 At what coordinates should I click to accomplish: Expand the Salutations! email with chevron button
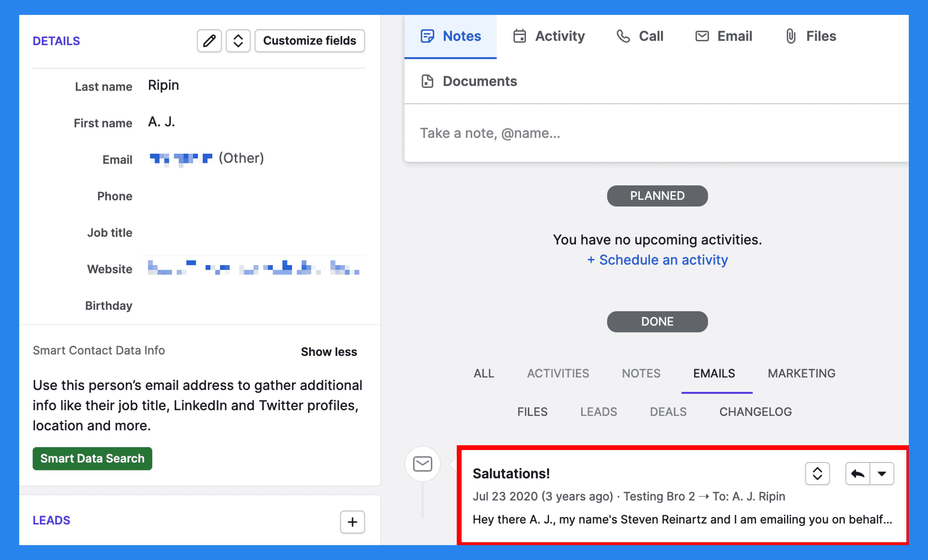pyautogui.click(x=817, y=474)
